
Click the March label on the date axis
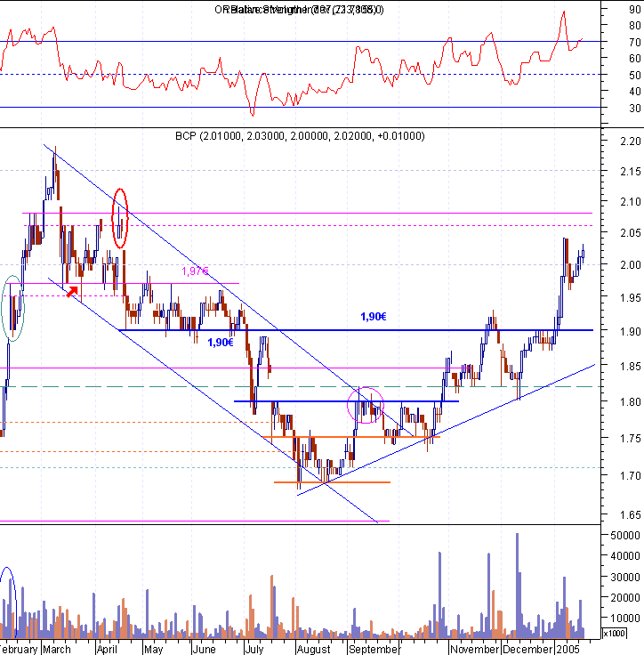click(x=57, y=649)
